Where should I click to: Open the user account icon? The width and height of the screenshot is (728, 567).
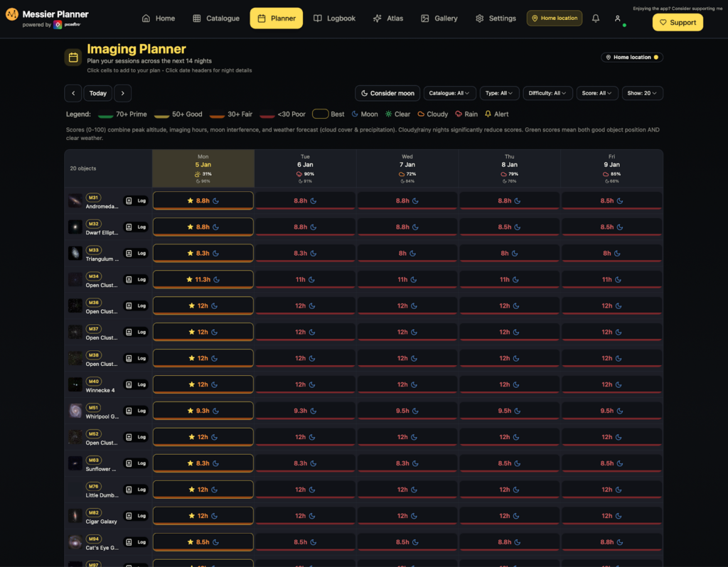click(617, 18)
